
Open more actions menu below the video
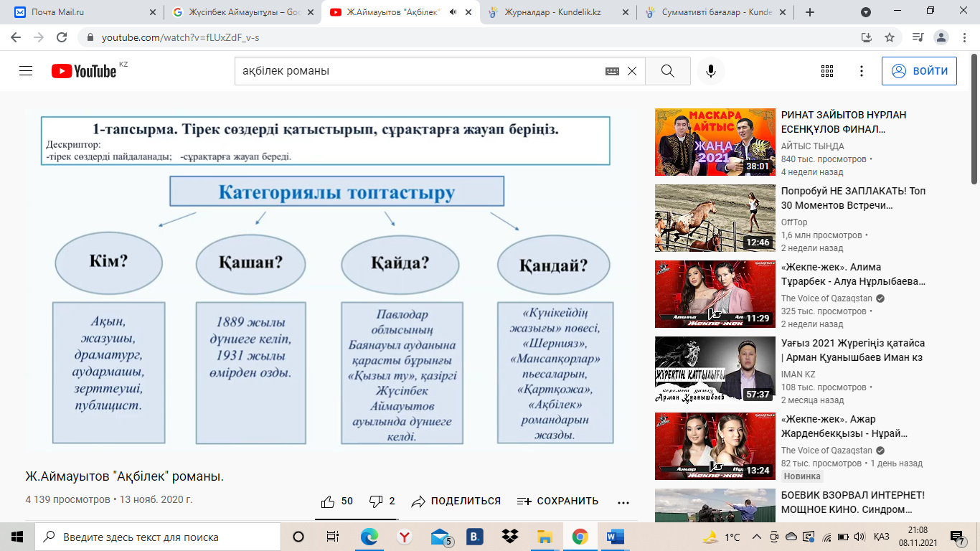623,501
